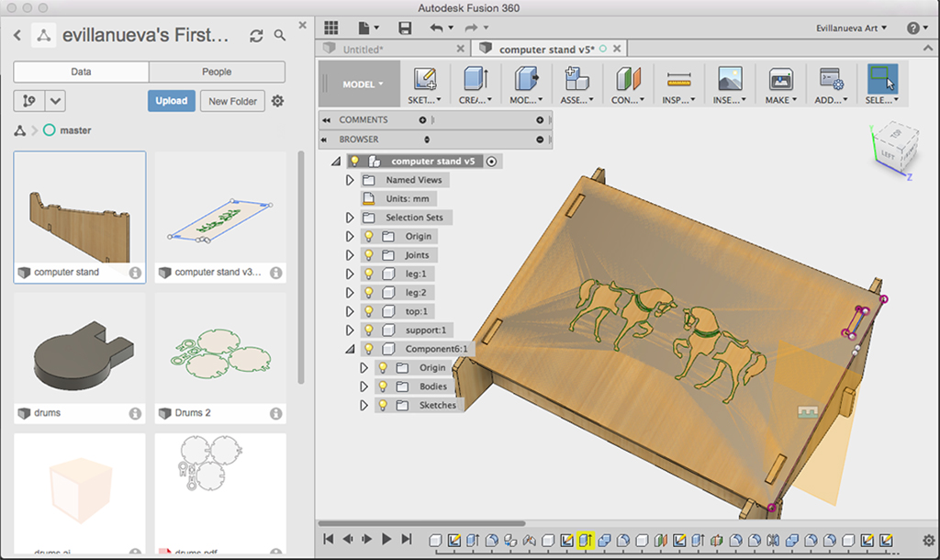Search the project in data panel
Screen dimensions: 940x560
(x=280, y=36)
